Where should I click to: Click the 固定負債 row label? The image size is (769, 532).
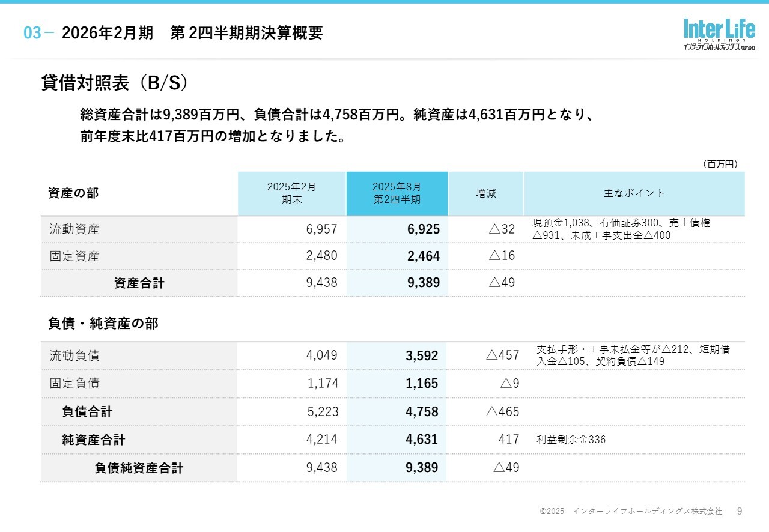click(x=74, y=384)
